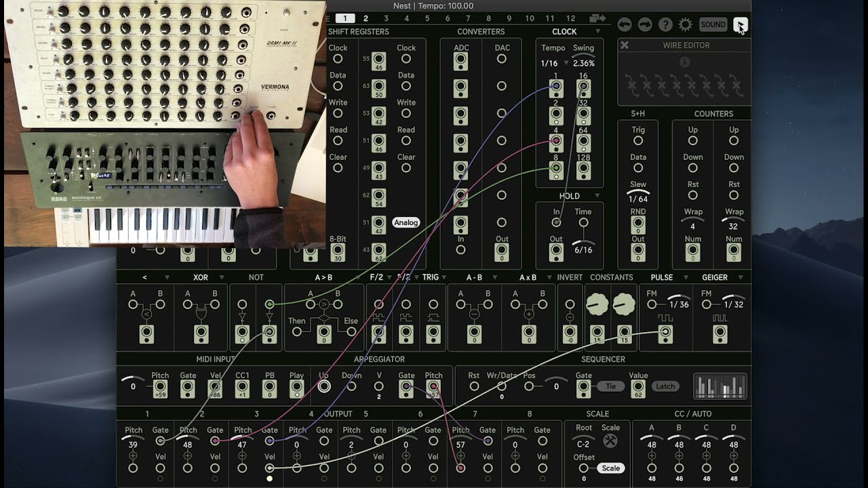Open help via the question mark icon

point(665,24)
